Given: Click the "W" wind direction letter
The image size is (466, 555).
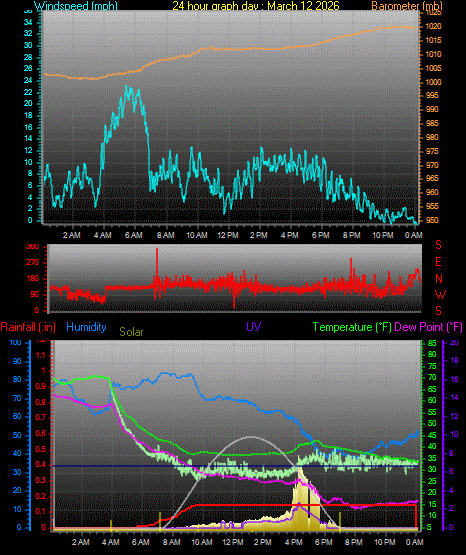Looking at the screenshot, I should [440, 294].
